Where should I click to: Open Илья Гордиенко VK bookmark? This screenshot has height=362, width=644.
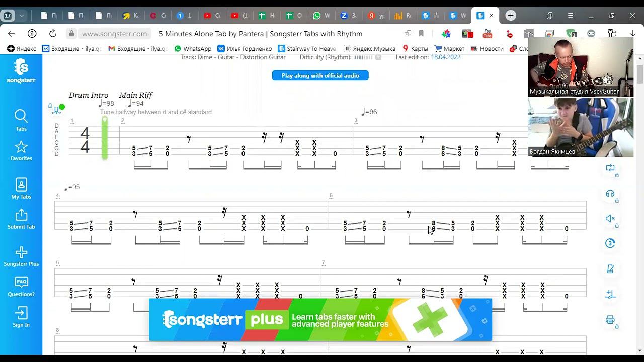coord(245,49)
